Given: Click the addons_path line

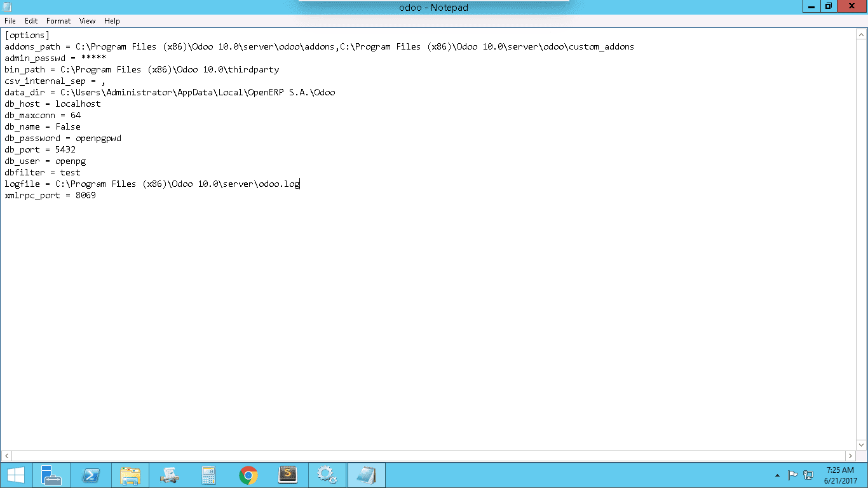Looking at the screenshot, I should pyautogui.click(x=319, y=47).
